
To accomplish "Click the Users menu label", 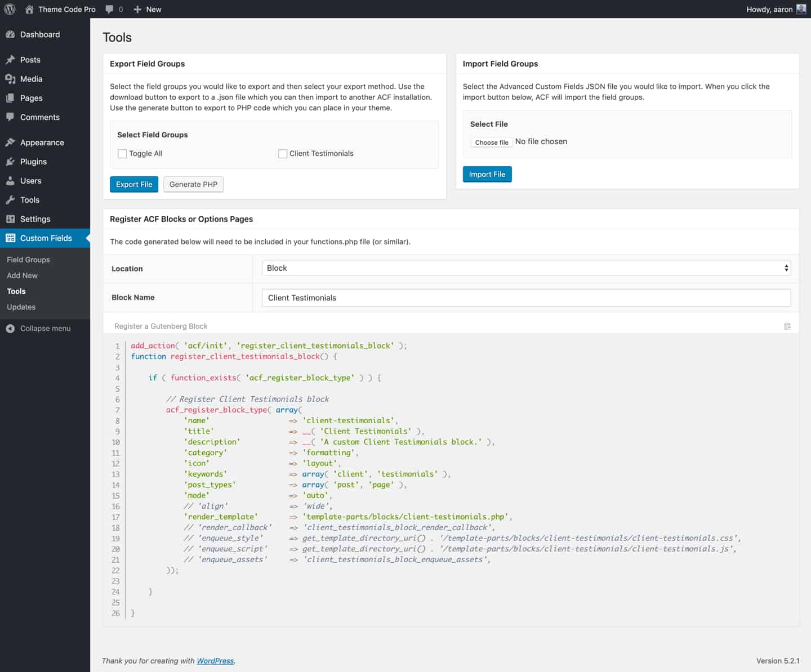I will coord(30,181).
